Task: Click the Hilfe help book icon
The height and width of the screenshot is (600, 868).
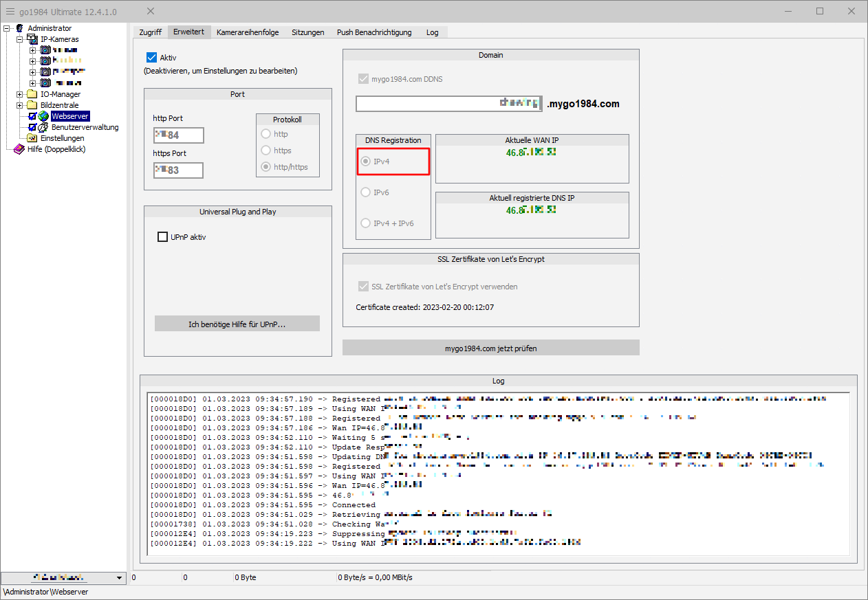Action: [19, 149]
